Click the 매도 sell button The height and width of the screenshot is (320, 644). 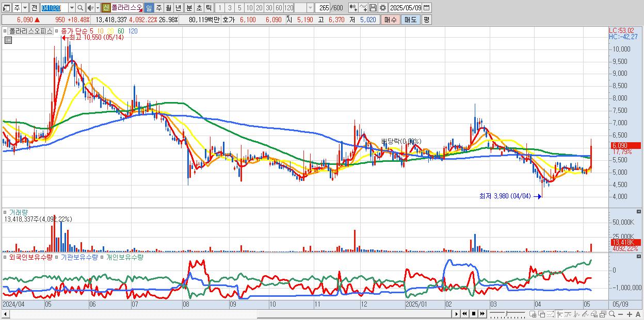(x=410, y=20)
